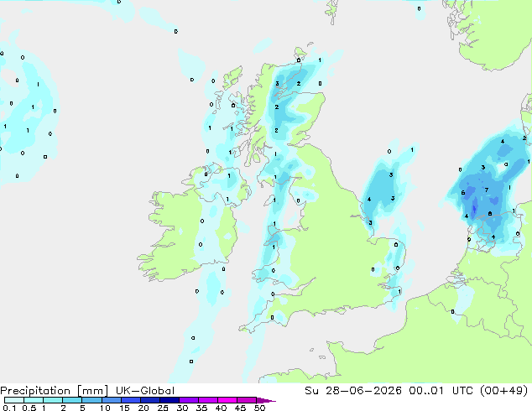Click the legend value '0.1'
Screen dimensions: 532x411
point(9,408)
